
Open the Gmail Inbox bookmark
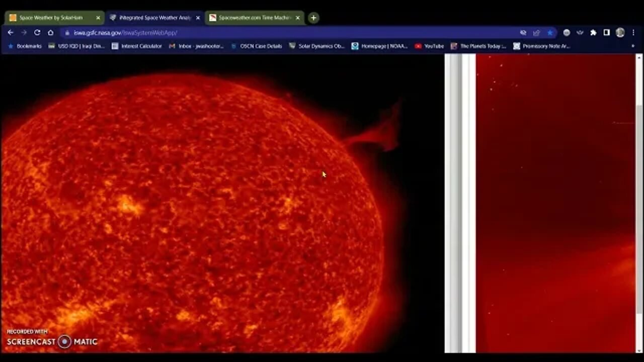click(x=196, y=46)
